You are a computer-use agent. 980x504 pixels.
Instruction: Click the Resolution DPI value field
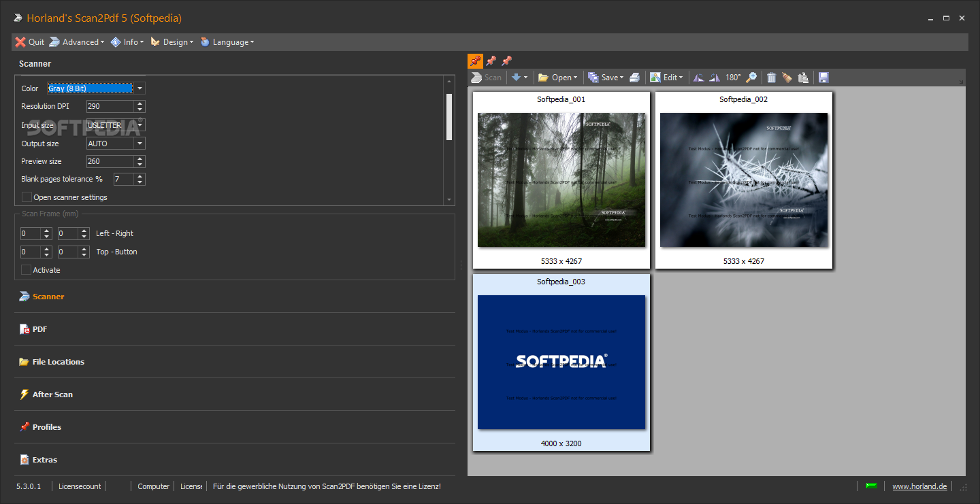(110, 106)
